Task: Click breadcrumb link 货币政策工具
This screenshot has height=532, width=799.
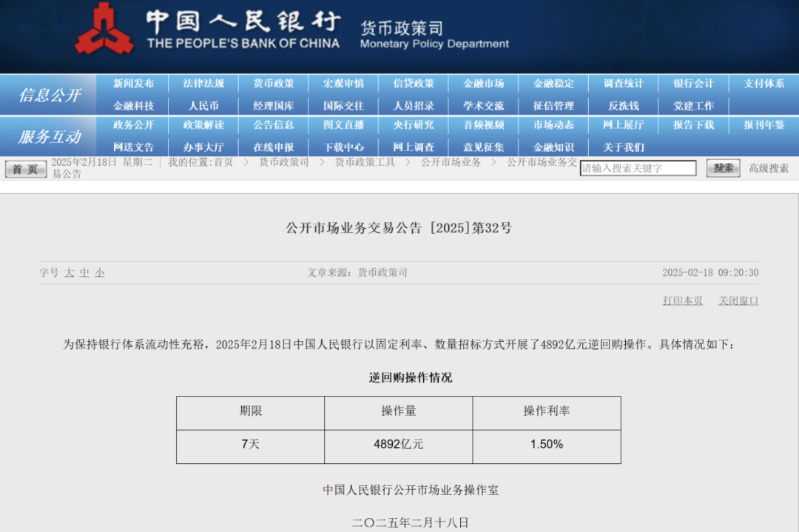Action: (365, 163)
